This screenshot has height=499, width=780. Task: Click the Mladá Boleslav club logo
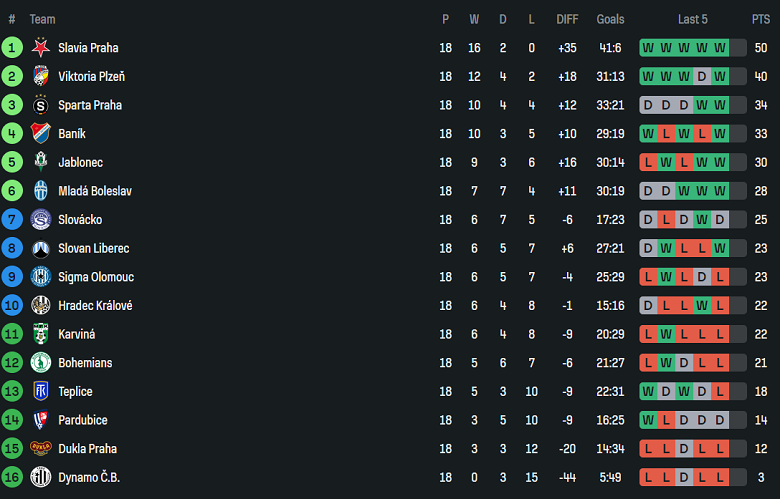coord(41,191)
